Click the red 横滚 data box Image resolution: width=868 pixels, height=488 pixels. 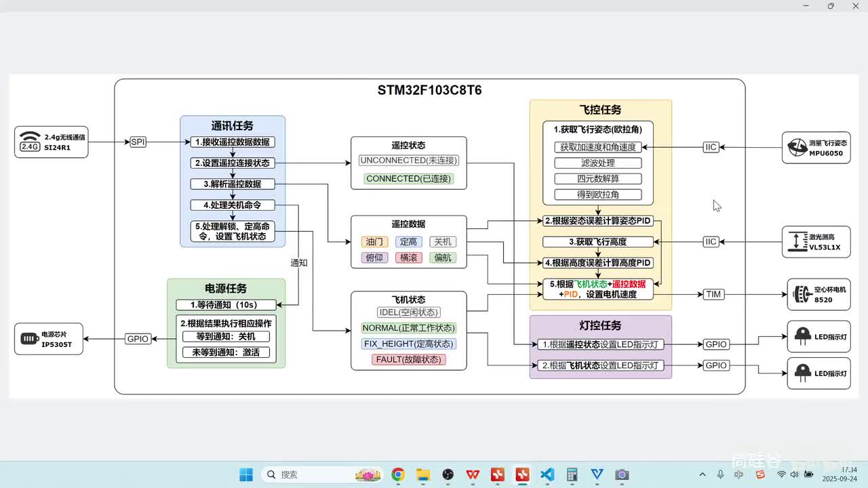(409, 258)
